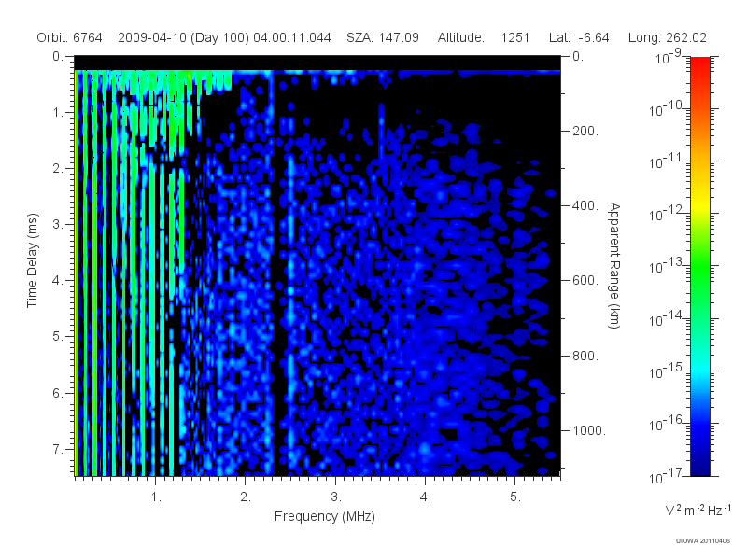Click the color scale label 10^-16
Image resolution: width=747 pixels, height=560 pixels.
667,424
